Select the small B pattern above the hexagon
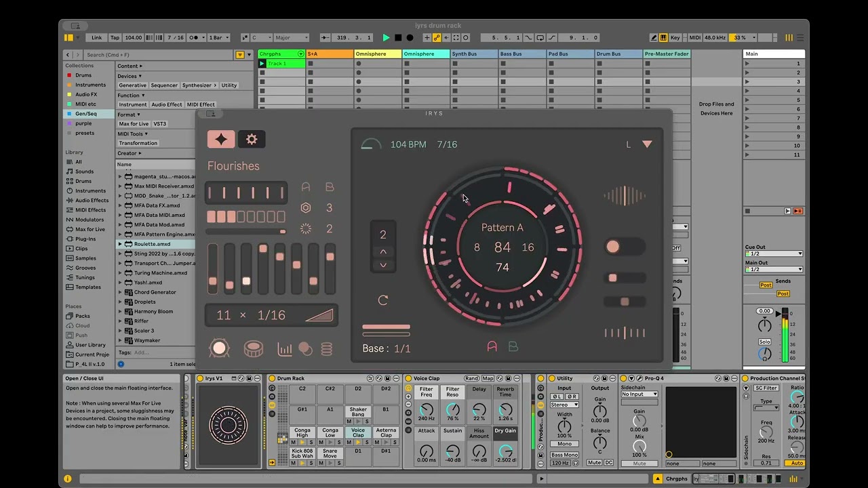 click(330, 187)
